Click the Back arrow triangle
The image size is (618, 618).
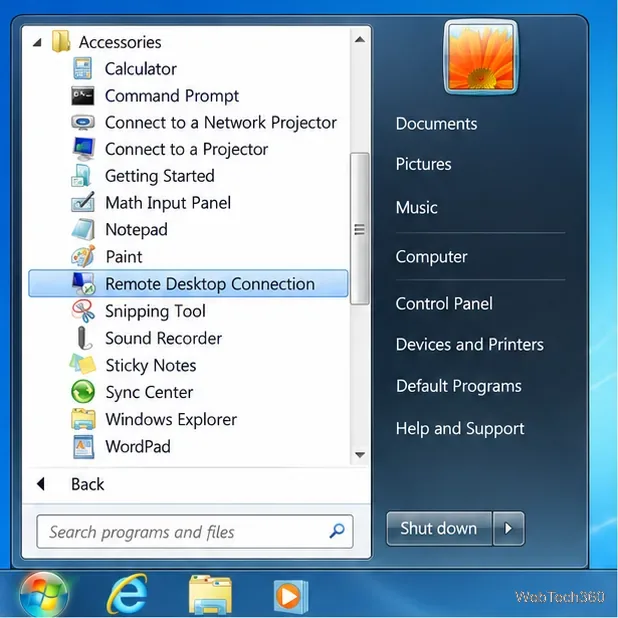pos(41,484)
